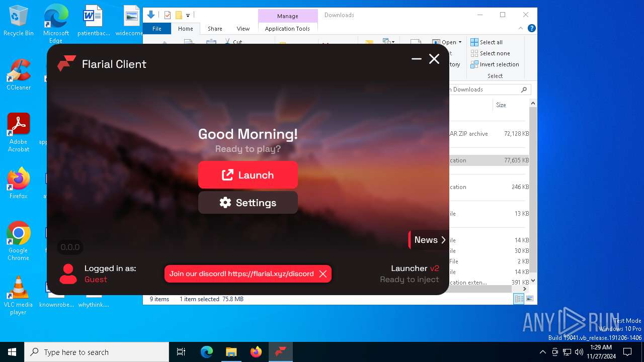Open the File tab in Explorer
The width and height of the screenshot is (644, 362).
pos(157,29)
